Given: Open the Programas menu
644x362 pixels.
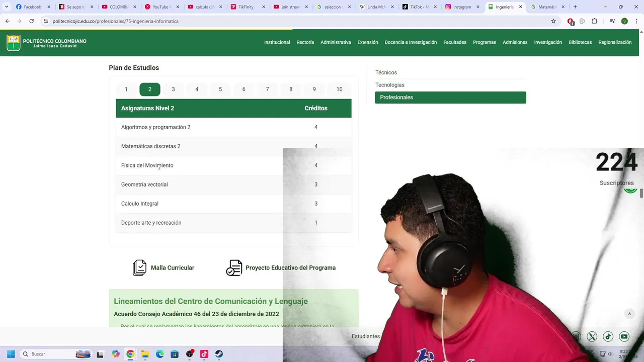Looking at the screenshot, I should point(485,42).
